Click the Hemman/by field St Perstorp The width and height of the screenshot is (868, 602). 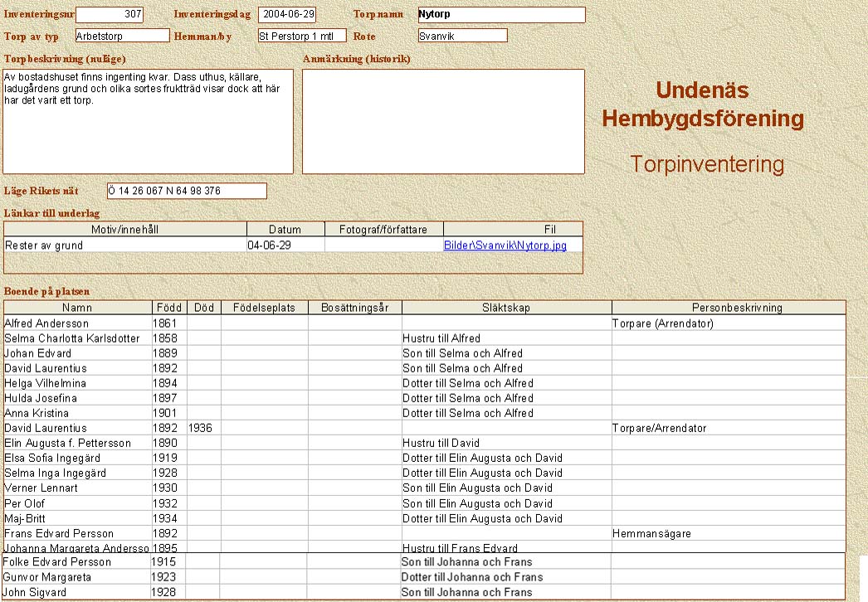301,36
